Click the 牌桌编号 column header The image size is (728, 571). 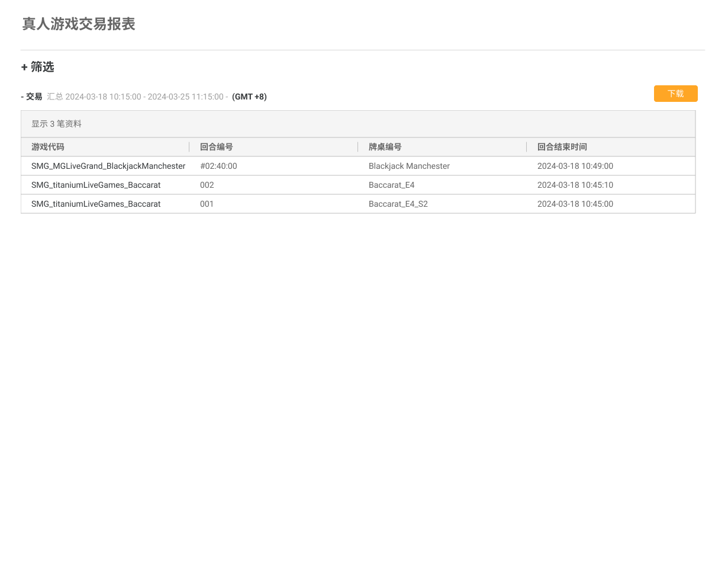[385, 147]
